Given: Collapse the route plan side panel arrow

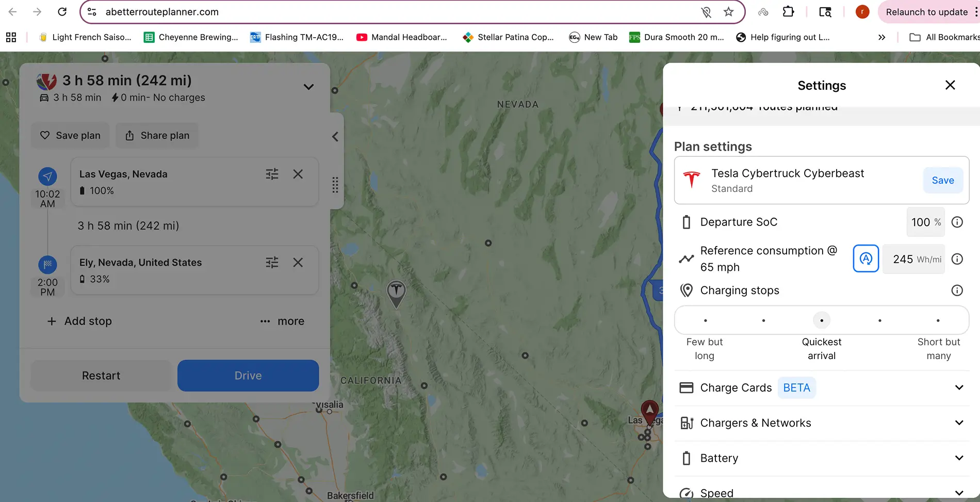Looking at the screenshot, I should (335, 137).
